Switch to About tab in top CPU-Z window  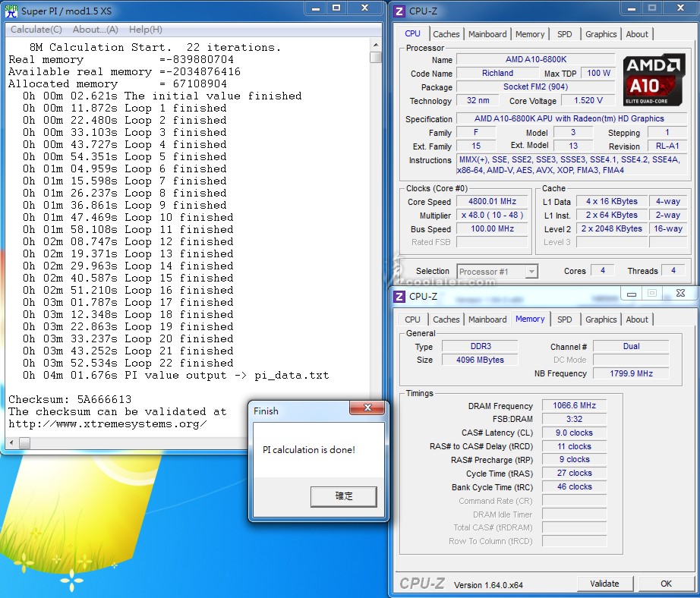pos(637,34)
